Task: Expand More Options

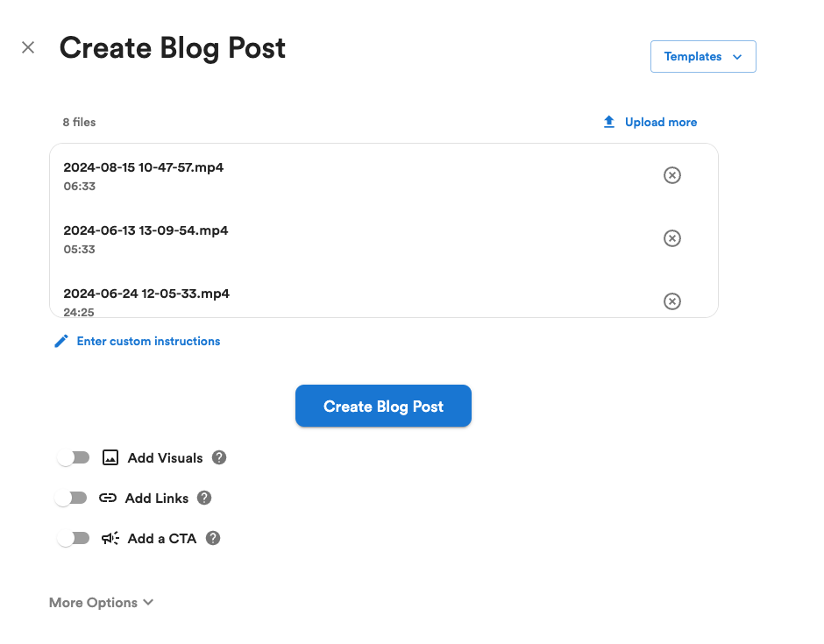Action: [x=102, y=603]
